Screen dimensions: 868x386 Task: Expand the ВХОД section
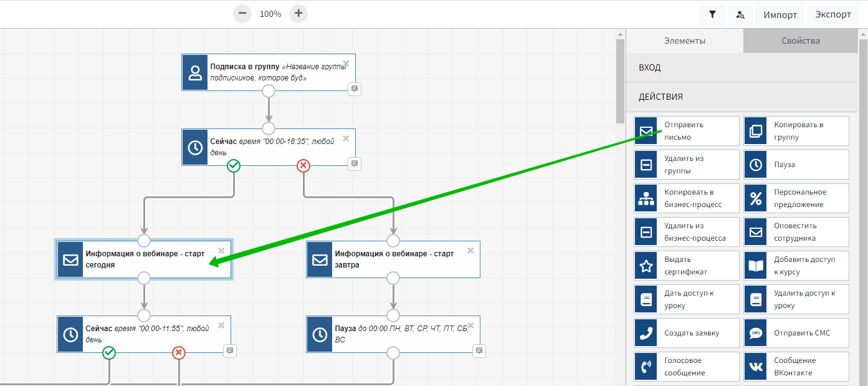pyautogui.click(x=742, y=67)
